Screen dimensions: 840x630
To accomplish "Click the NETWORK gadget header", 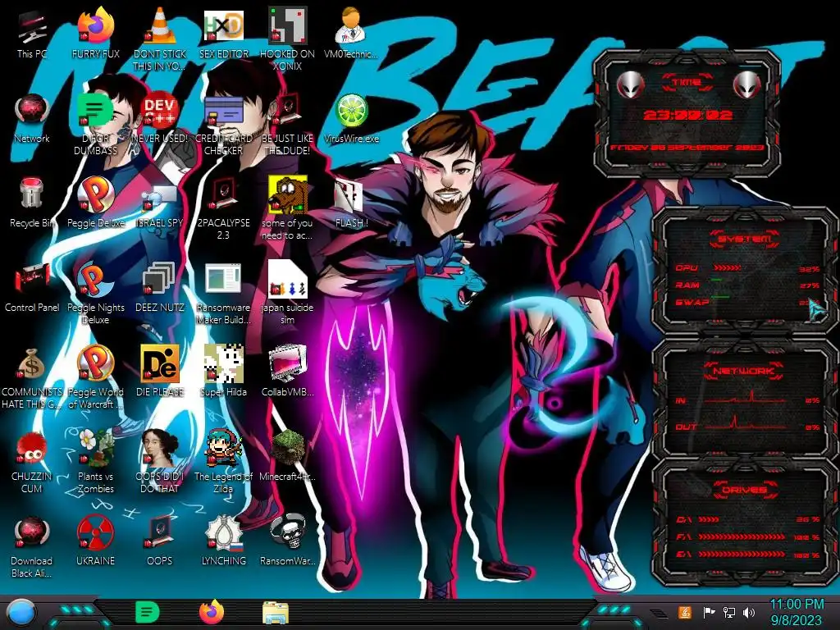I will tap(743, 371).
